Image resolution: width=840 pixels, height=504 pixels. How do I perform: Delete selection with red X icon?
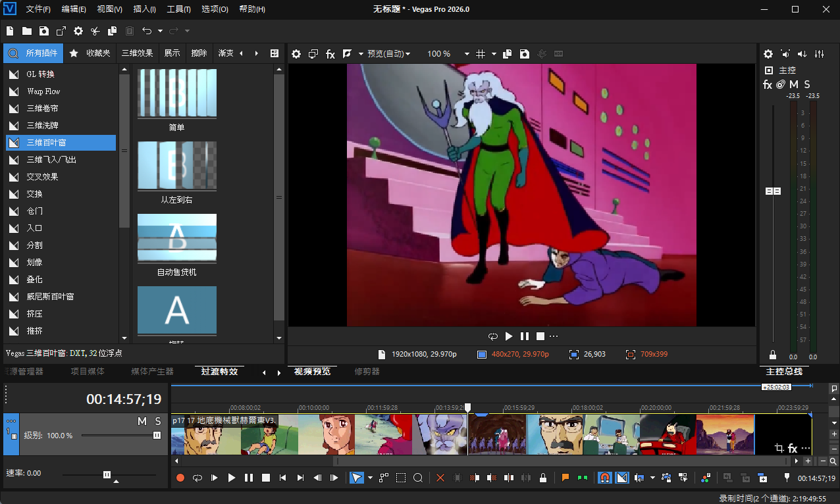tap(440, 478)
